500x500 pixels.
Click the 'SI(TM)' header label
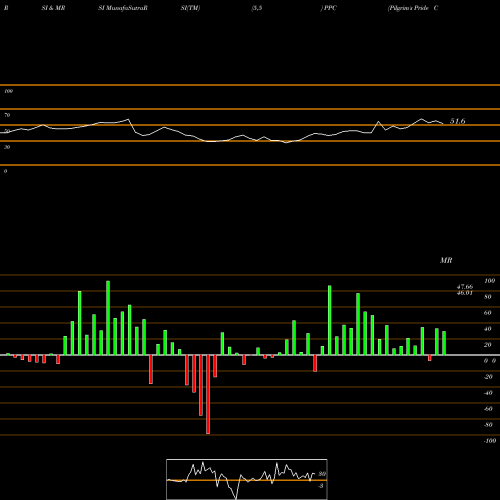[x=190, y=8]
